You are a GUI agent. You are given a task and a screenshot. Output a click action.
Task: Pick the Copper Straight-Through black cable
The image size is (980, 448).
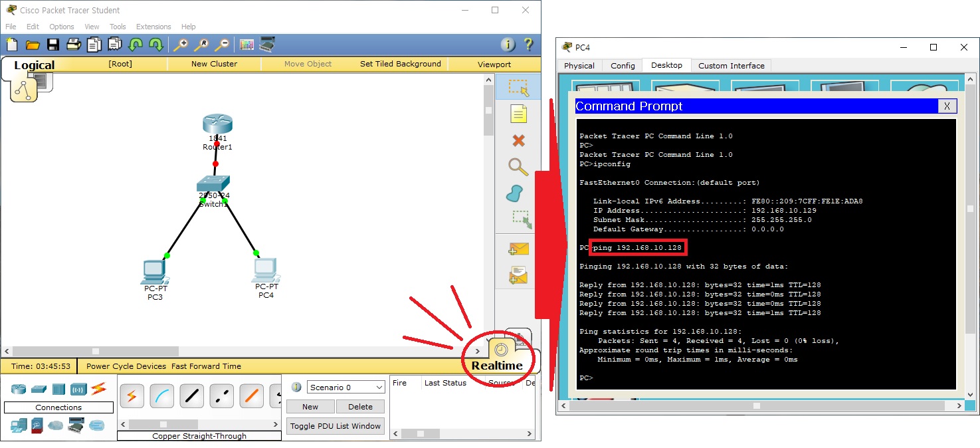point(191,396)
